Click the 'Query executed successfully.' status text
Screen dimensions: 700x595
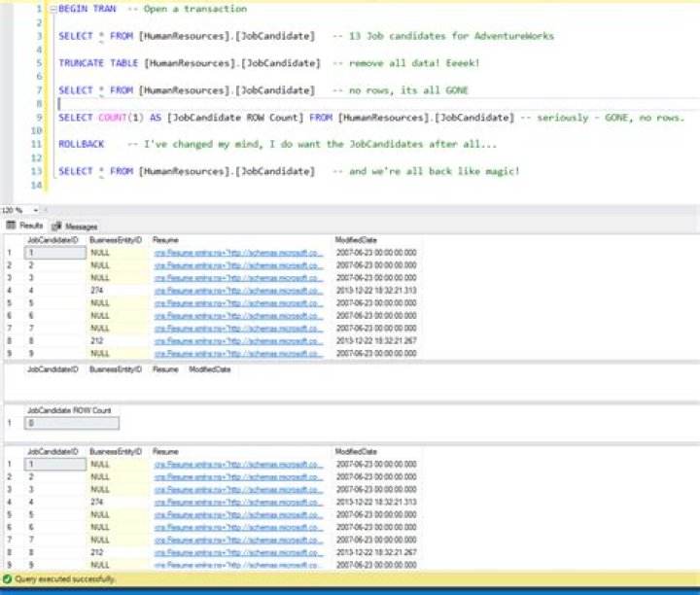[65, 578]
